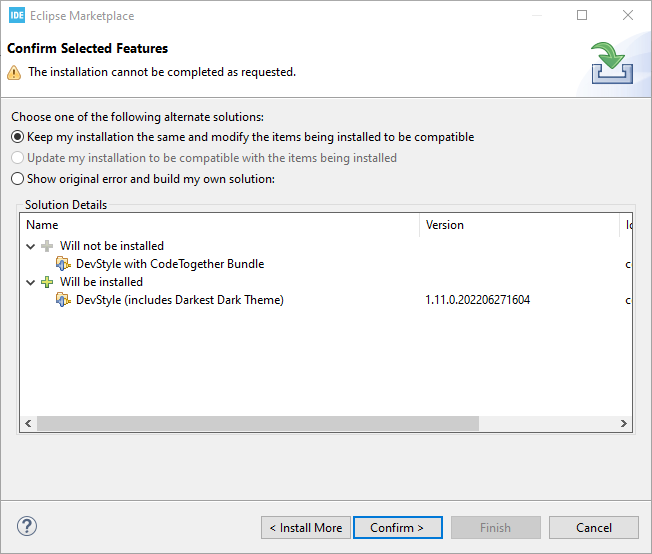Proceed with the 'Confirm >' button
Image resolution: width=652 pixels, height=554 pixels.
398,528
